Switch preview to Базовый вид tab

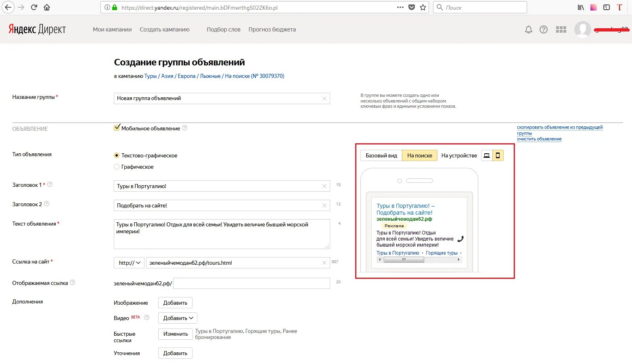(x=381, y=155)
